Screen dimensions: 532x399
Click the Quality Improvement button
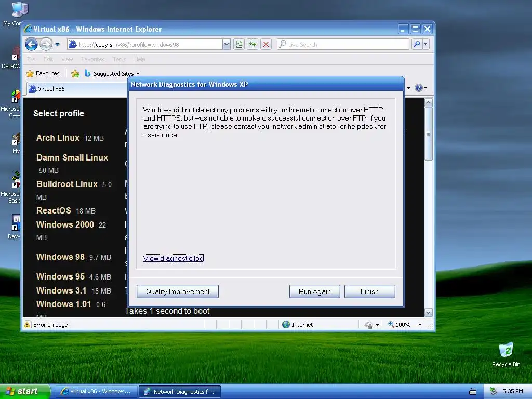(x=178, y=291)
